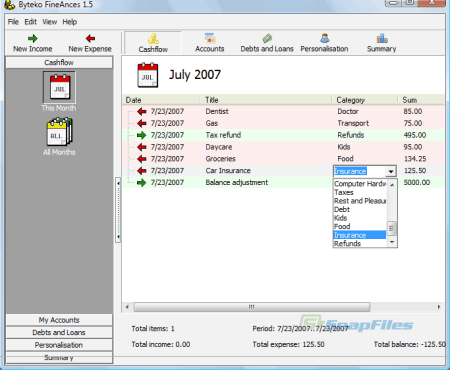The image size is (450, 370).
Task: Toggle the Insurance category dropdown arrow
Action: 391,171
